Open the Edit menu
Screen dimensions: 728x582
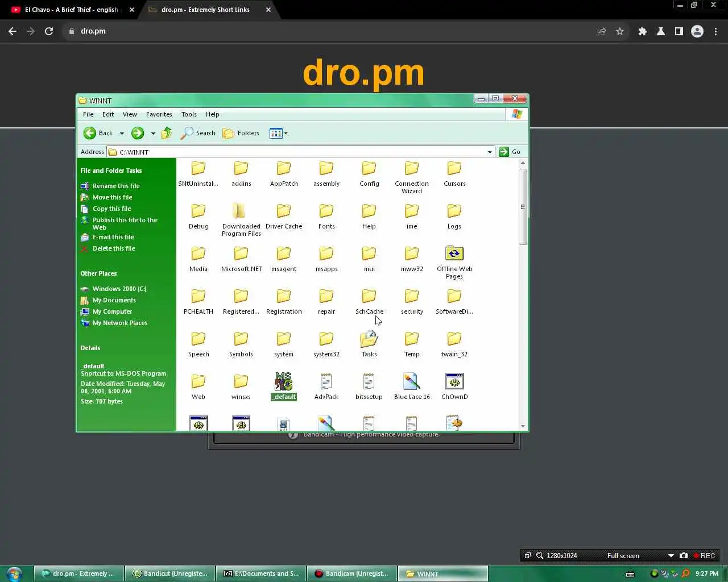click(108, 114)
